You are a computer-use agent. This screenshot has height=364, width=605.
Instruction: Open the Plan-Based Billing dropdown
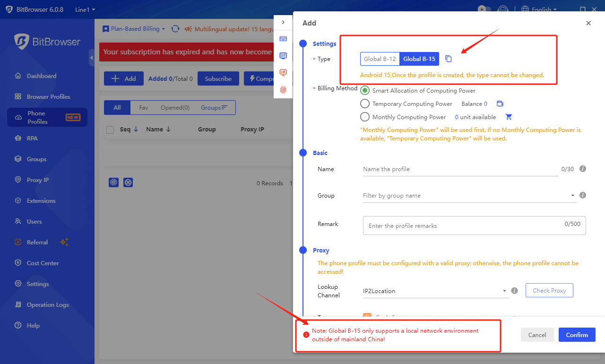point(134,29)
